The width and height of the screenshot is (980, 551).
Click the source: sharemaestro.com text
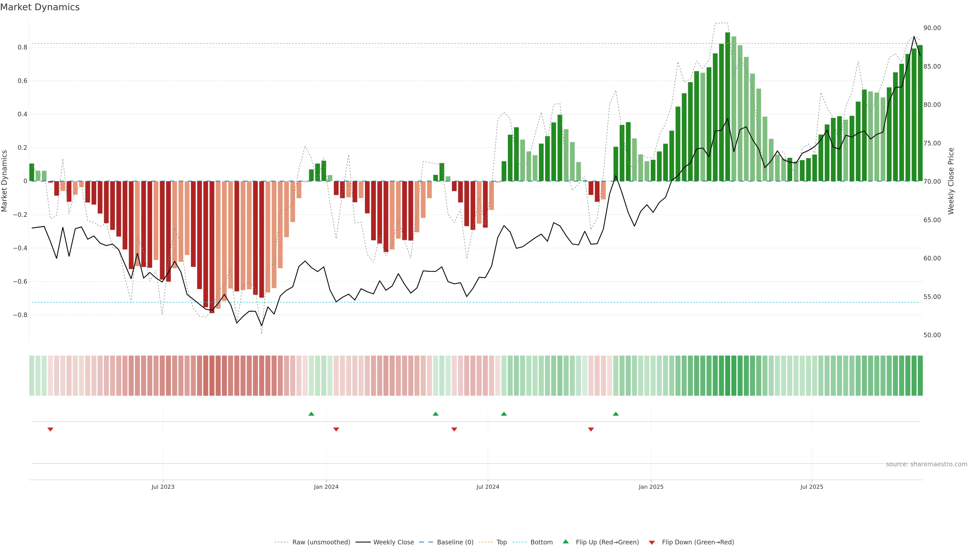pos(926,464)
